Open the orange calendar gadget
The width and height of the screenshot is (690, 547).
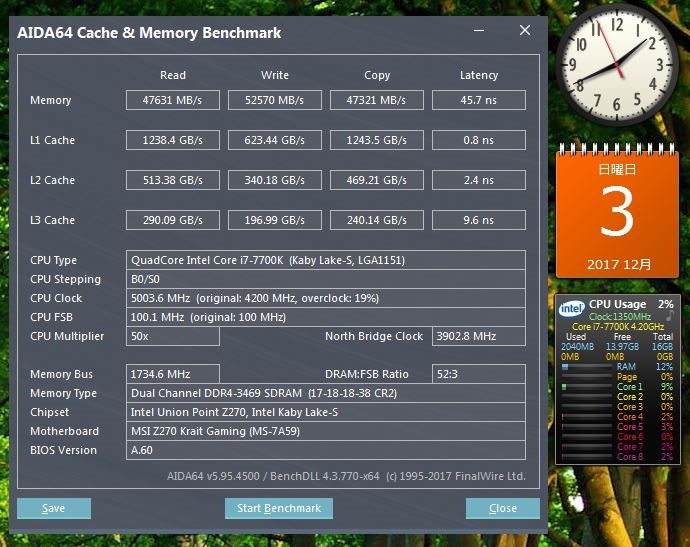(617, 211)
